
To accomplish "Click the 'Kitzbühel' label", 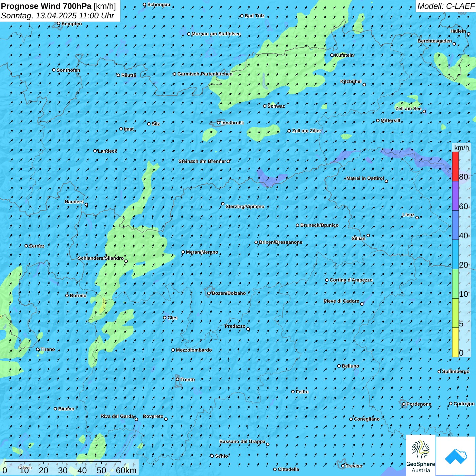I will 351,81.
